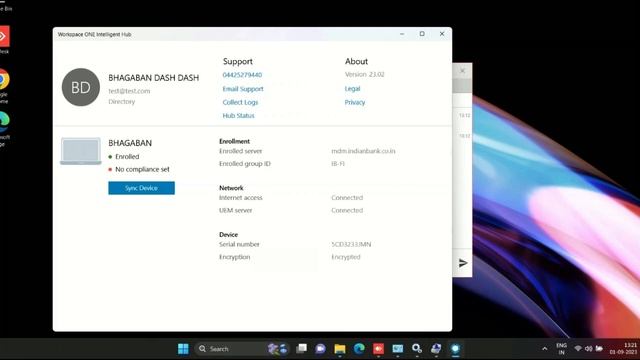
Task: Click the ENG IN language indicator
Action: point(562,349)
